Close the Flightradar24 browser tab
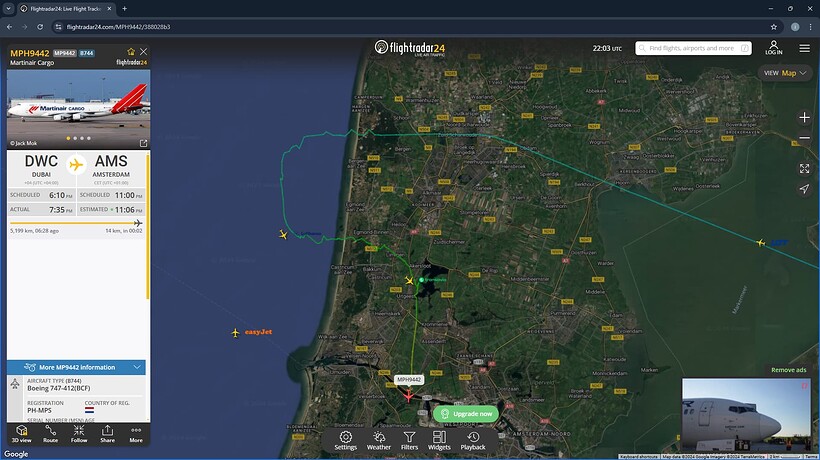This screenshot has height=460, width=820. (109, 8)
